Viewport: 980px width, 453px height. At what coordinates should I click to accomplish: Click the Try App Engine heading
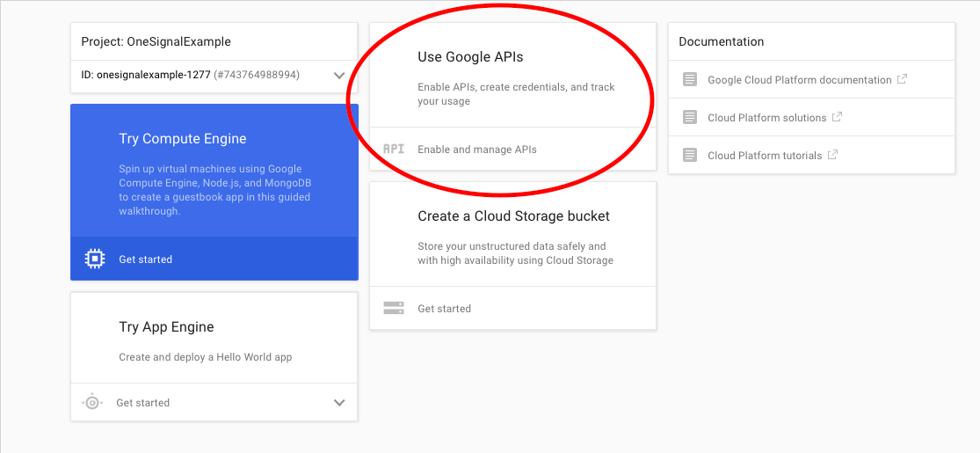click(x=166, y=326)
